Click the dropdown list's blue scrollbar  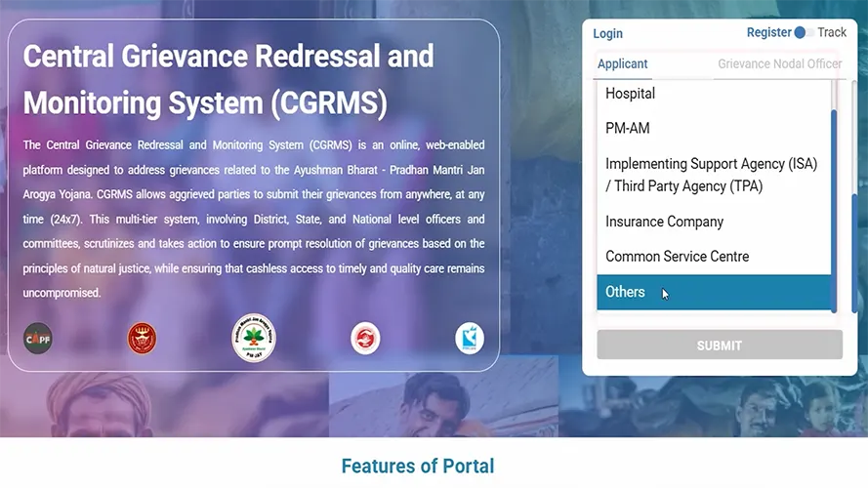tap(834, 212)
